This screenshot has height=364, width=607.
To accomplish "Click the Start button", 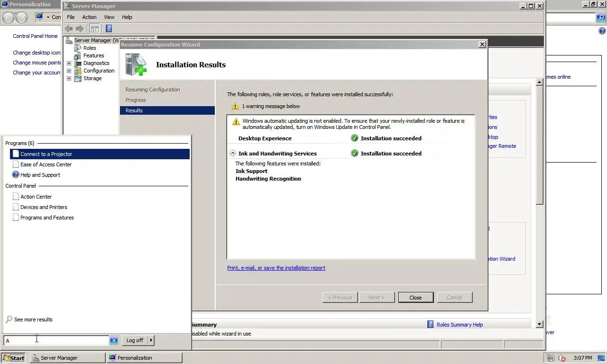I will 13,358.
